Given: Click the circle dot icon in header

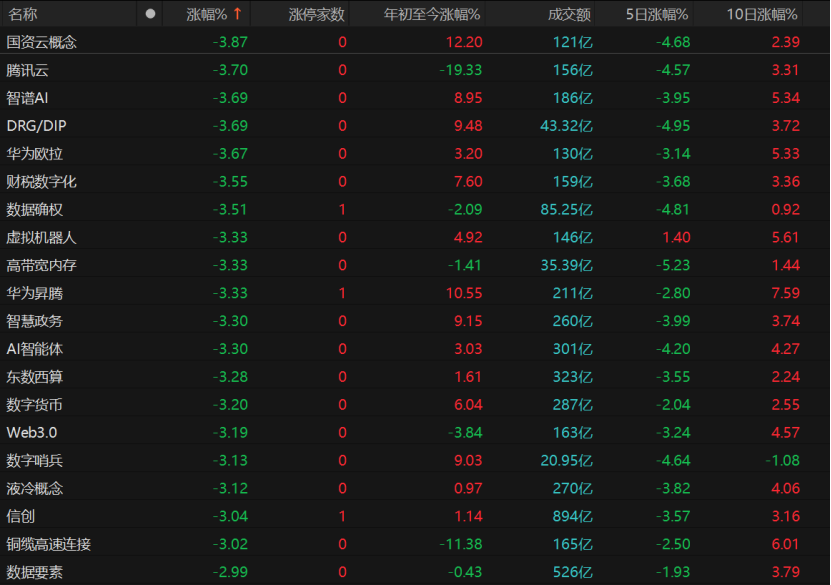Looking at the screenshot, I should coord(150,14).
